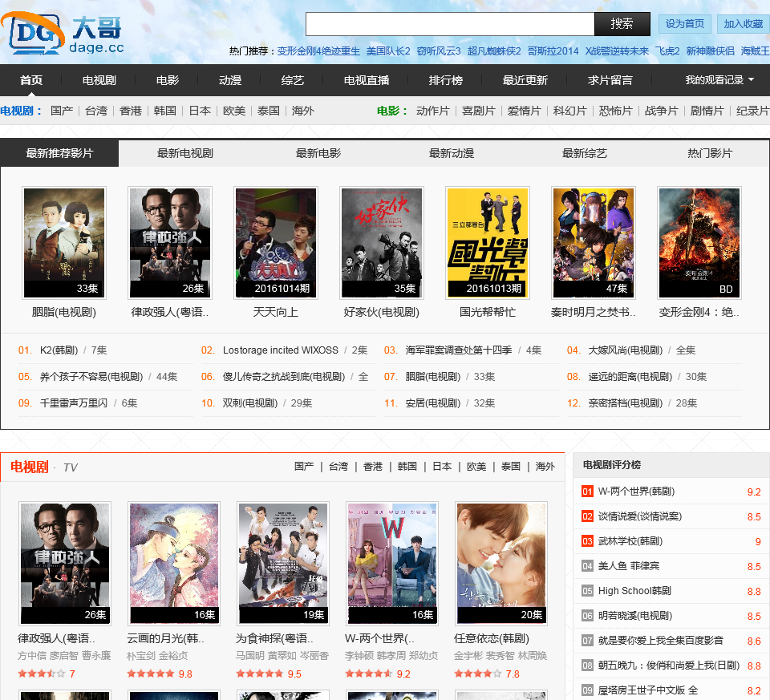The image size is (770, 700).
Task: Select 电视剧 in main navigation bar
Action: [x=99, y=80]
